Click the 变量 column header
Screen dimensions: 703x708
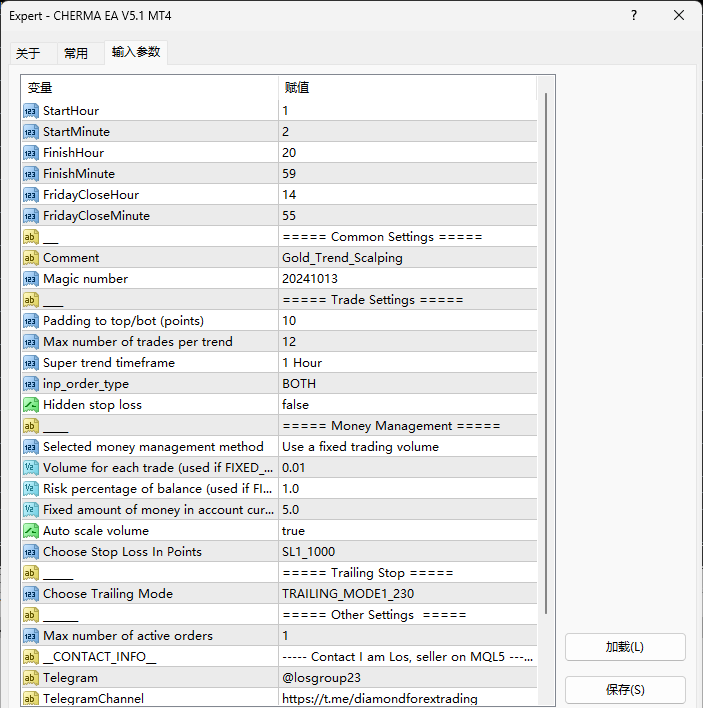click(149, 88)
